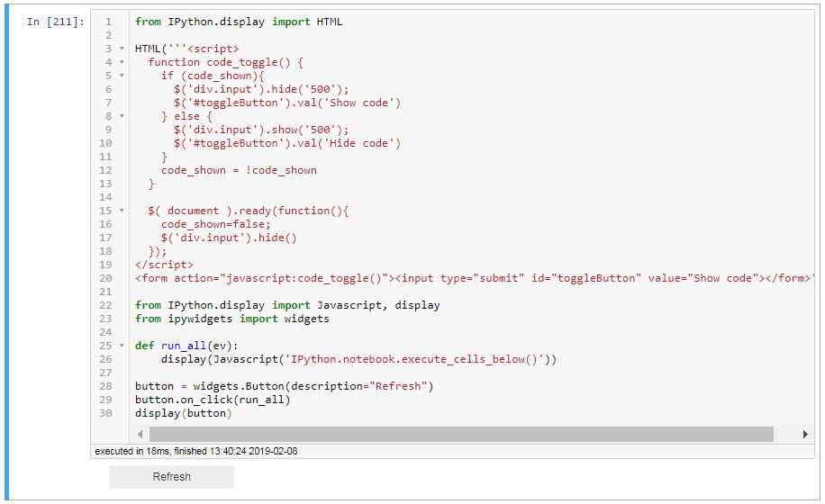This screenshot has width=825, height=504.
Task: Click the horizontal scrollbar right arrow
Action: tap(805, 434)
